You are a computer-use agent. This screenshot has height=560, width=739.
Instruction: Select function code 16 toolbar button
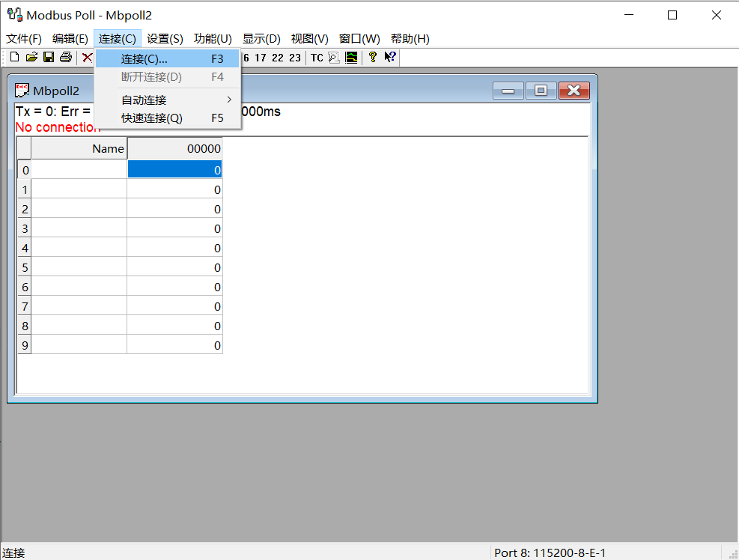point(246,57)
